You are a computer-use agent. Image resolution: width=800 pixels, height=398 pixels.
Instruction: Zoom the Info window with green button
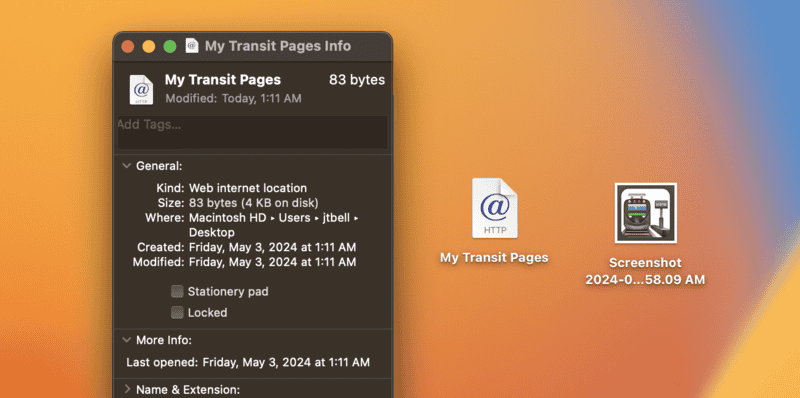click(x=170, y=46)
